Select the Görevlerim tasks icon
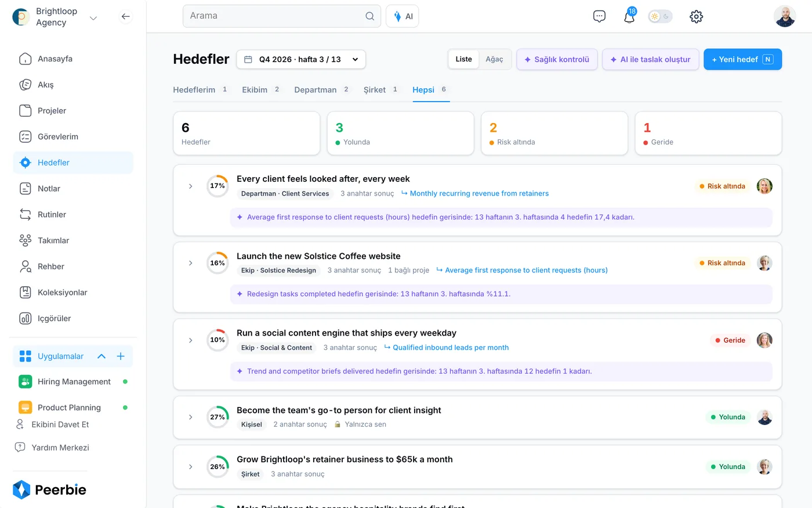The width and height of the screenshot is (812, 508). [x=26, y=136]
